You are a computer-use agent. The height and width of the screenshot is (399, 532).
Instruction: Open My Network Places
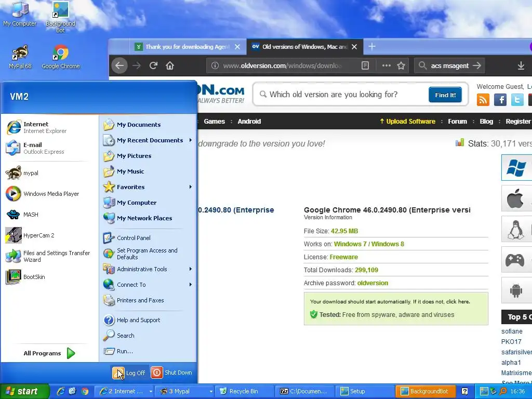coord(148,218)
